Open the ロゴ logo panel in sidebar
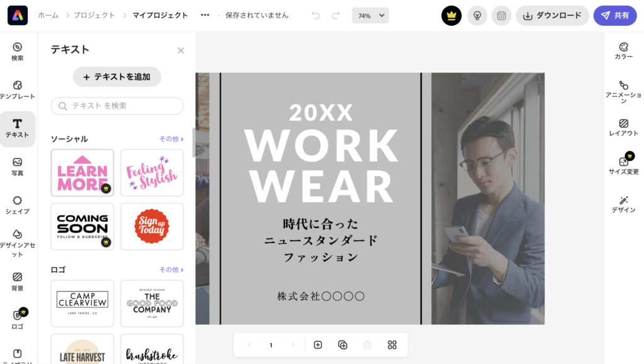644x364 pixels. pos(17,320)
